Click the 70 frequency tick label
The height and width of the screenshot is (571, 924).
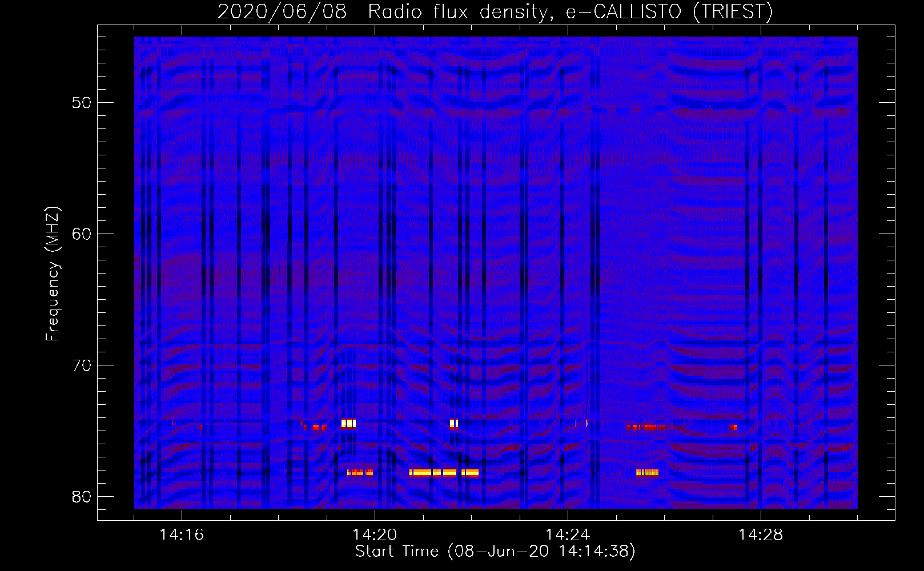click(82, 365)
